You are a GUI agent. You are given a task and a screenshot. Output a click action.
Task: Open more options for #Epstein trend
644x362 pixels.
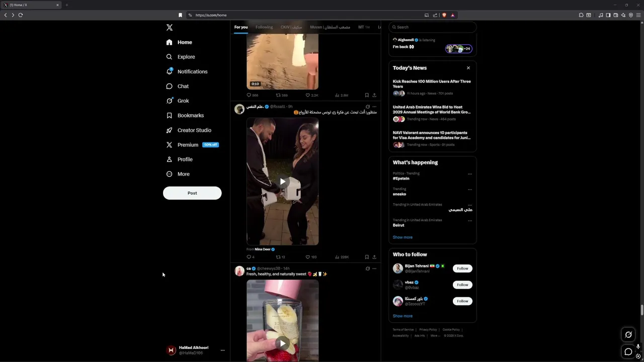click(x=470, y=174)
